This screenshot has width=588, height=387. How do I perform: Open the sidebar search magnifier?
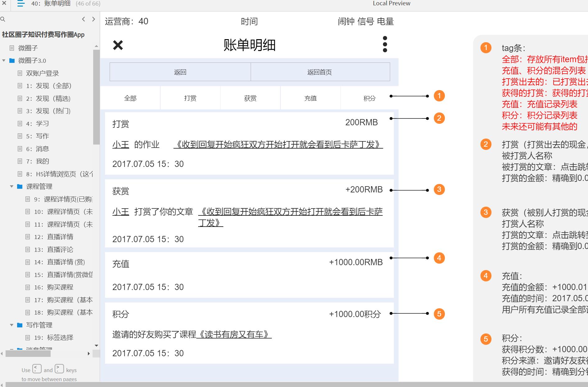point(3,19)
